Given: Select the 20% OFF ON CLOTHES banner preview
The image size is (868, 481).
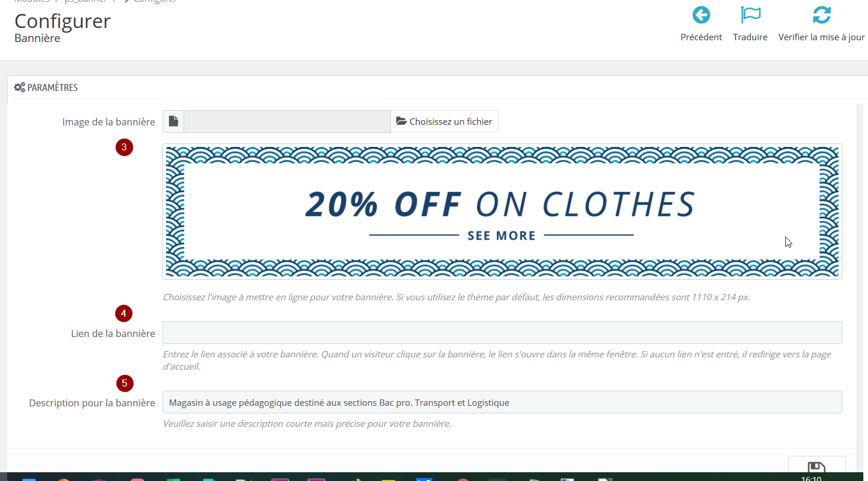Looking at the screenshot, I should (x=502, y=212).
